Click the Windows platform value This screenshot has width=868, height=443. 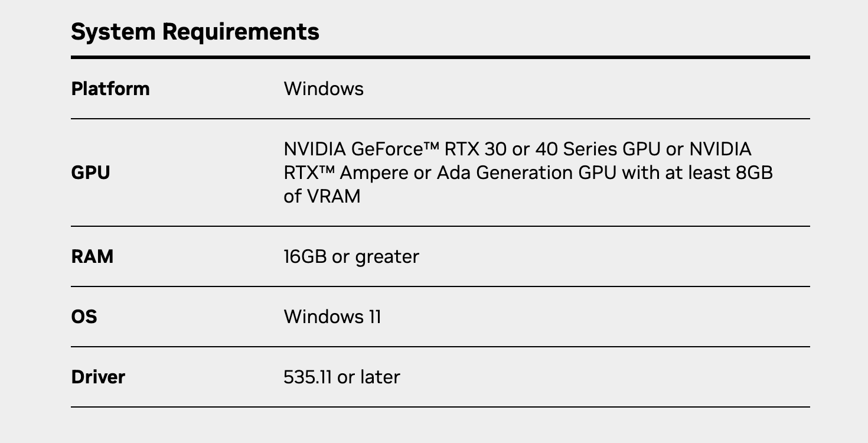pos(324,89)
